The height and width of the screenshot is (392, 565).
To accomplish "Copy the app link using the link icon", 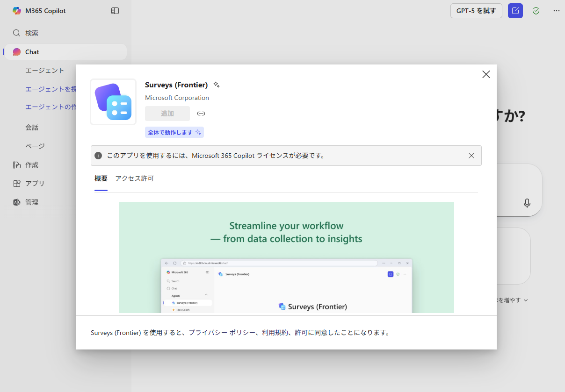I will (201, 114).
